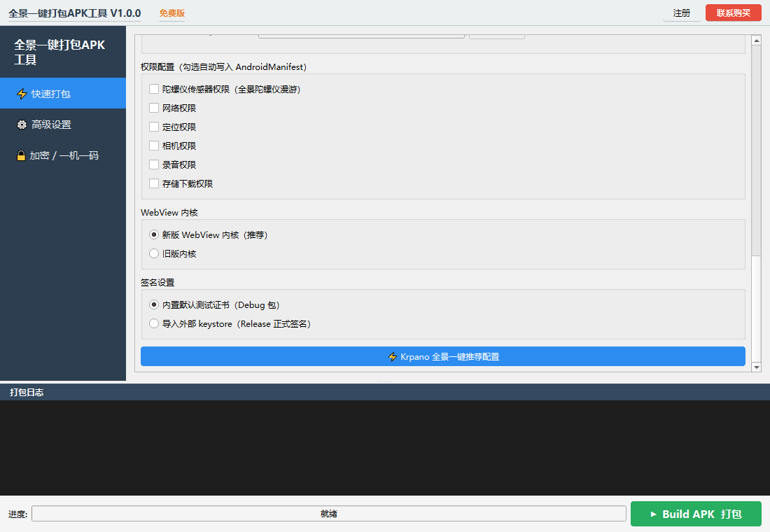Open the 加密 / 一机一码 section

point(63,155)
